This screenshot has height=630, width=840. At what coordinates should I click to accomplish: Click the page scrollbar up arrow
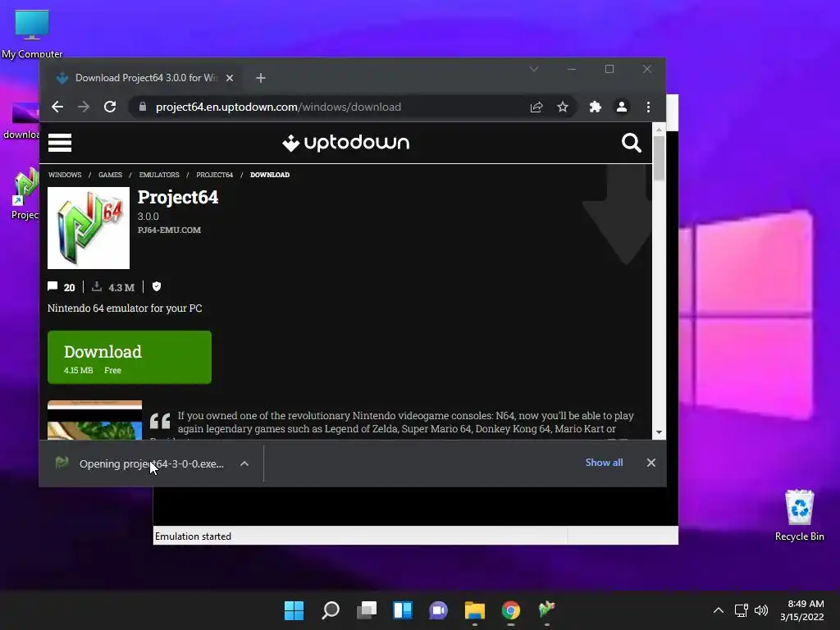[x=659, y=130]
